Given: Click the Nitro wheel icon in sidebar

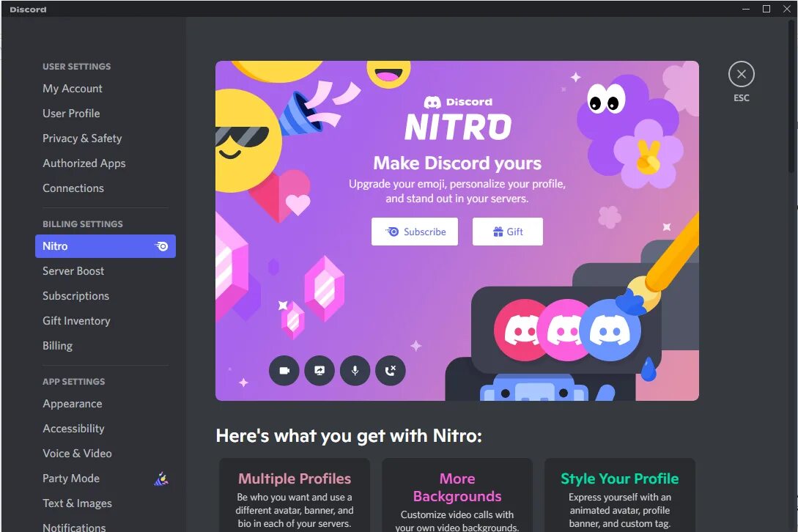Looking at the screenshot, I should [x=161, y=246].
